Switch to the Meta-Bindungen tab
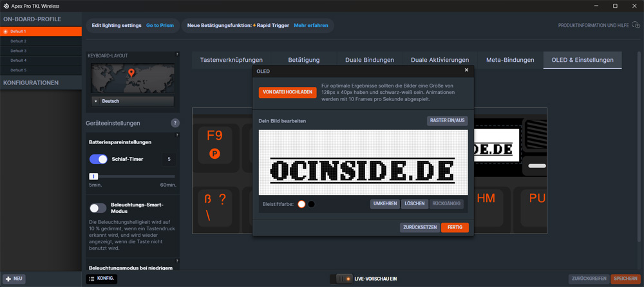644x287 pixels. [x=510, y=60]
